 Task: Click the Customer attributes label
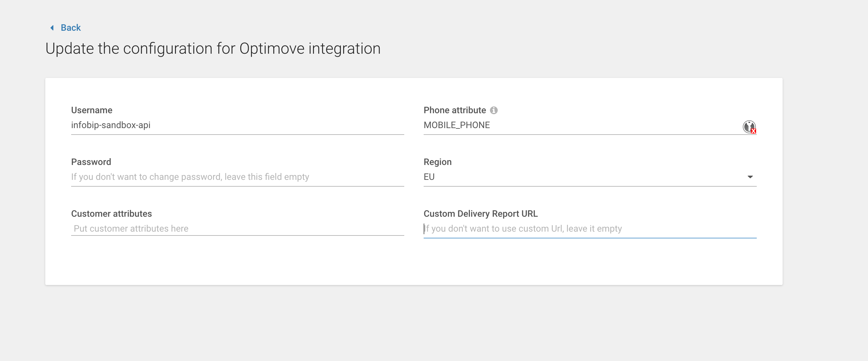click(111, 214)
